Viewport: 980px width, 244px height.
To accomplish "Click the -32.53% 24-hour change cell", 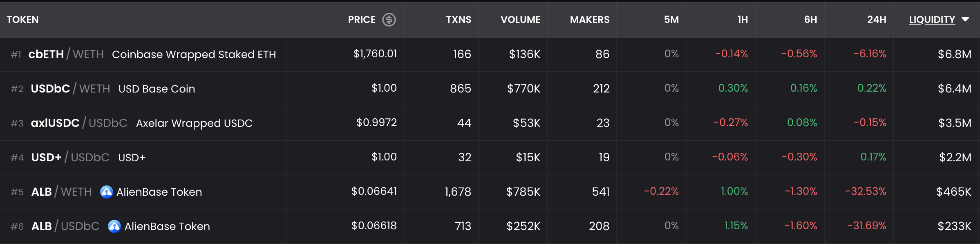I will (x=866, y=191).
